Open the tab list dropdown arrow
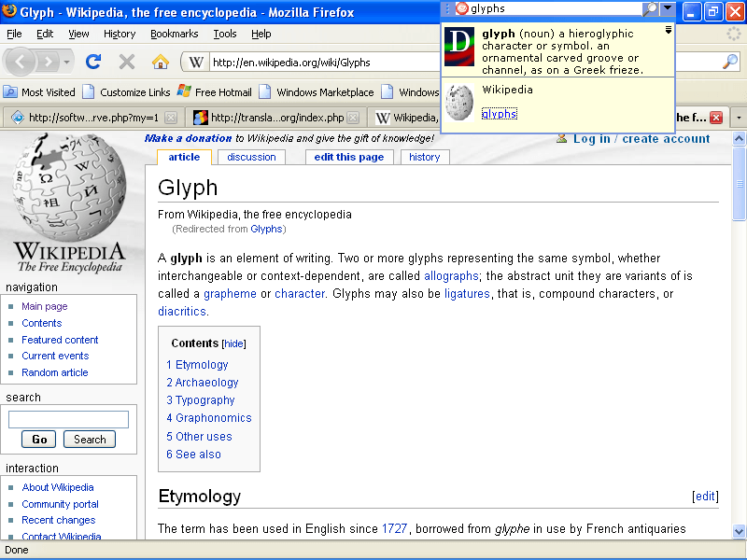Viewport: 747px width, 560px height. click(x=737, y=119)
